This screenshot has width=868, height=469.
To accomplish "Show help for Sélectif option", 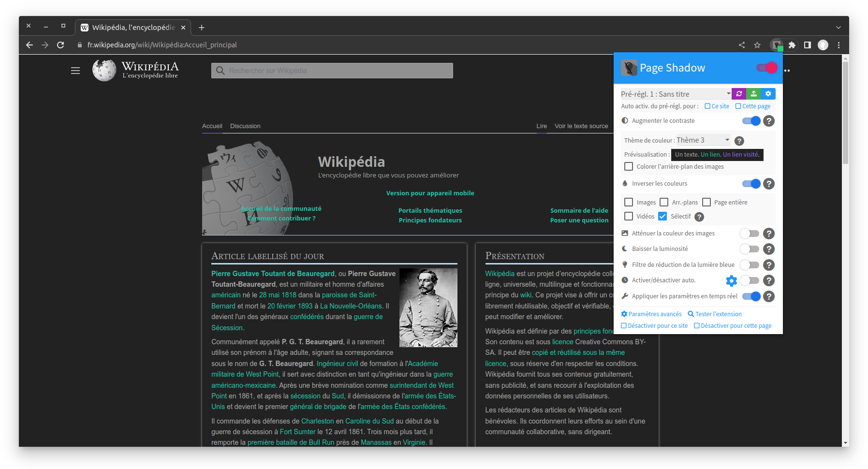I will 699,217.
